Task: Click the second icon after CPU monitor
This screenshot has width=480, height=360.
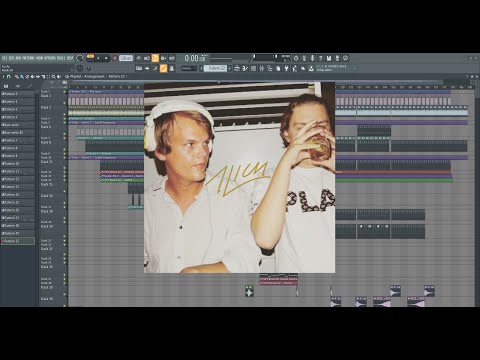Action: [304, 58]
